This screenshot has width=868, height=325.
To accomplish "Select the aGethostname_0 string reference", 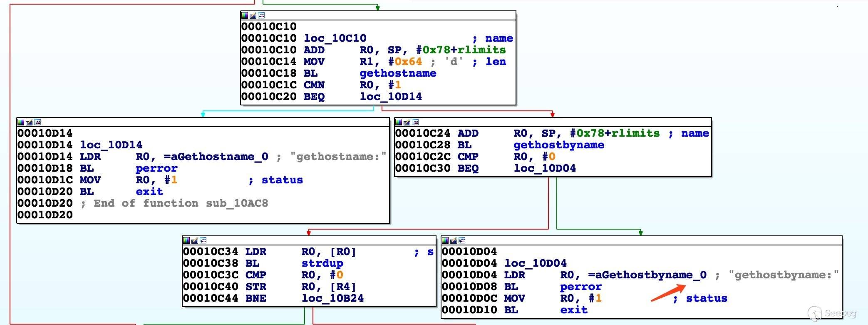I will click(x=216, y=157).
